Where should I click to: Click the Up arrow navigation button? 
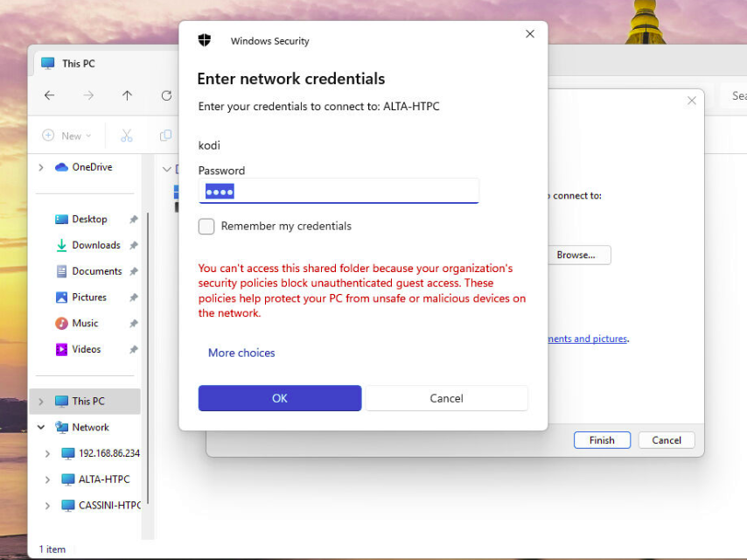[x=128, y=95]
